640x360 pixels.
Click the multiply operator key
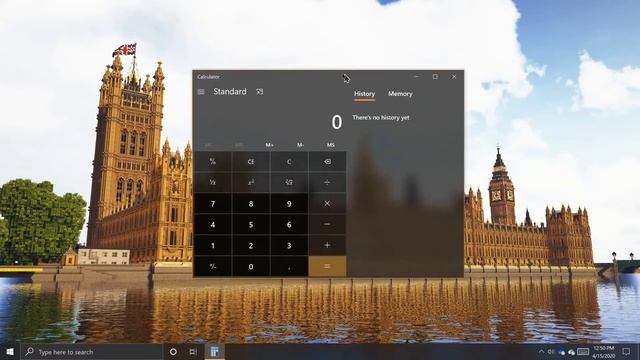pyautogui.click(x=327, y=203)
